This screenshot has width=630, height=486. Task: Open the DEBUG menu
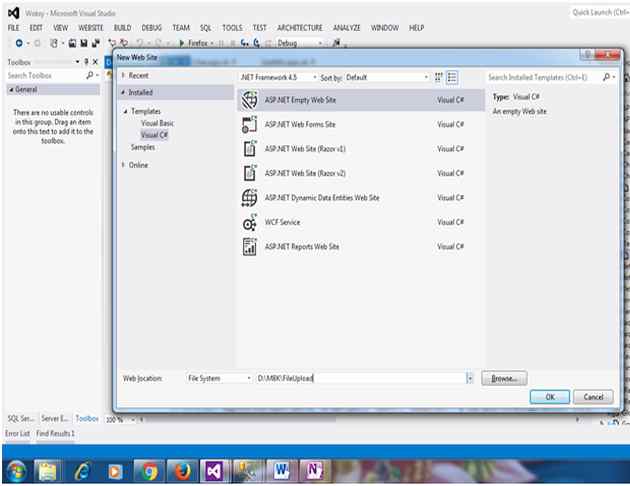tap(151, 28)
